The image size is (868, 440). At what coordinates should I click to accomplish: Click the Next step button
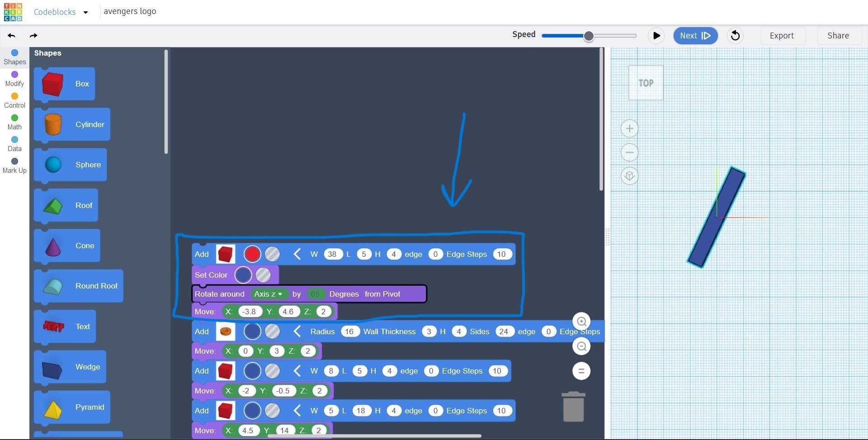click(695, 35)
